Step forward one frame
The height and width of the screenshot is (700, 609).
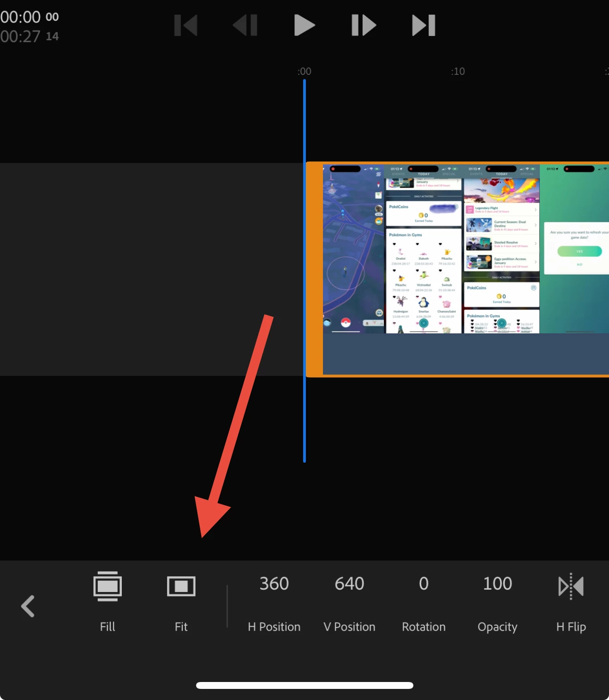click(x=364, y=25)
